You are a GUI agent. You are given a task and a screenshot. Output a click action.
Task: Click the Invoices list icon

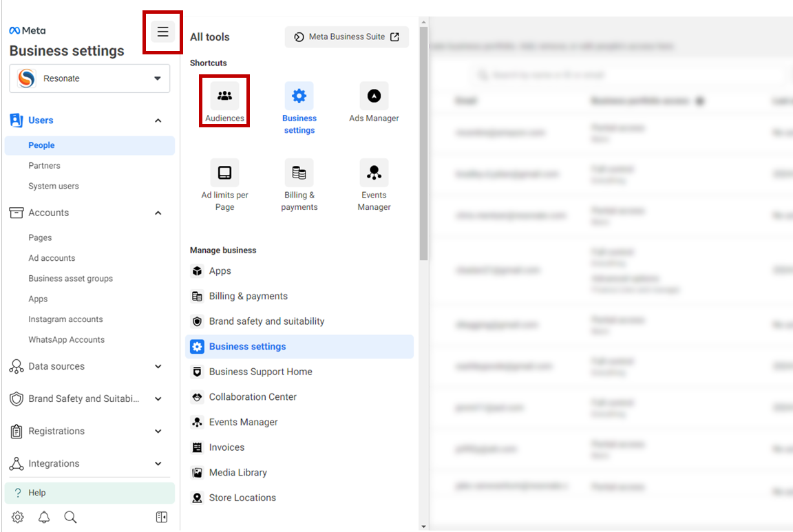pyautogui.click(x=198, y=447)
